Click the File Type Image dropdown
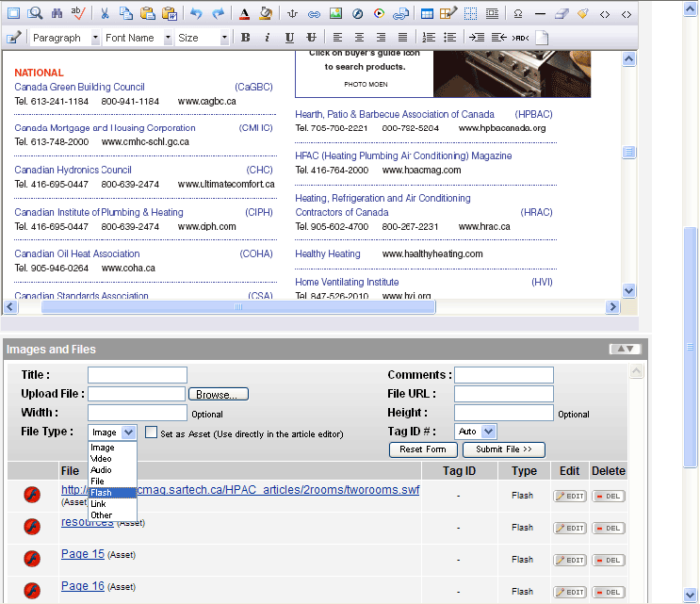700x604 pixels. click(112, 433)
